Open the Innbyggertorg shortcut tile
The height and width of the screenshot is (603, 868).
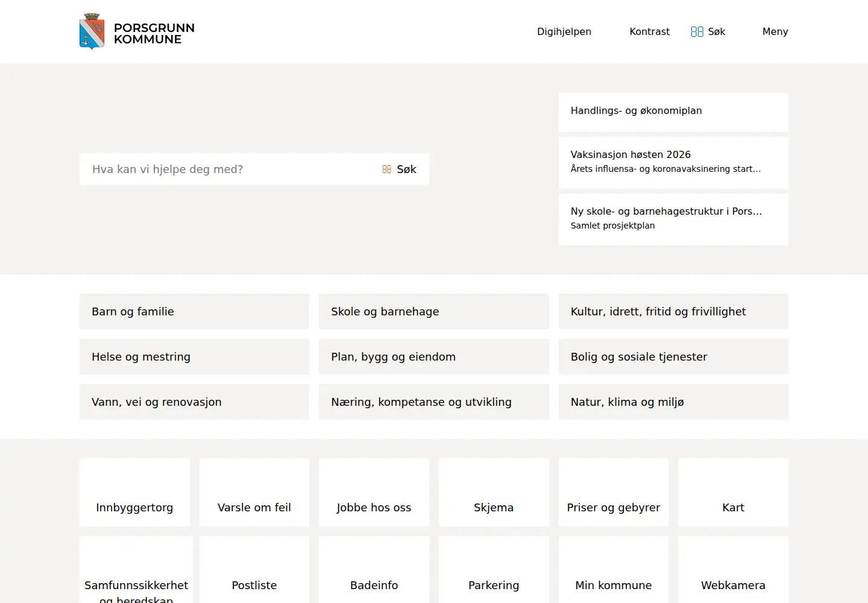pyautogui.click(x=134, y=493)
